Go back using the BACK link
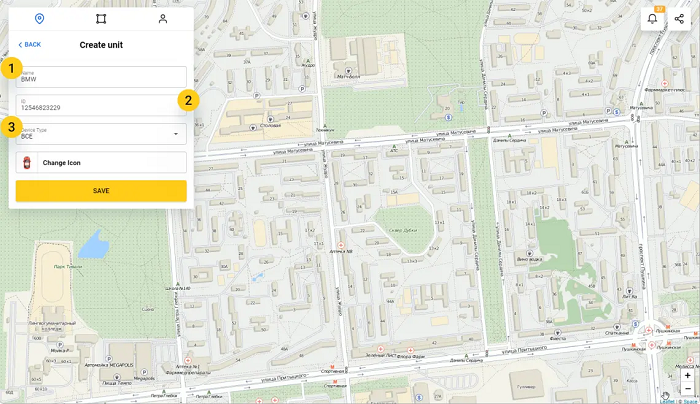This screenshot has height=404, width=700. (x=30, y=45)
